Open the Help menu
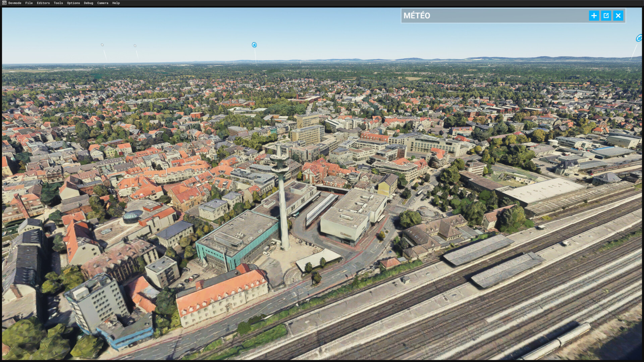The width and height of the screenshot is (644, 362). (116, 3)
